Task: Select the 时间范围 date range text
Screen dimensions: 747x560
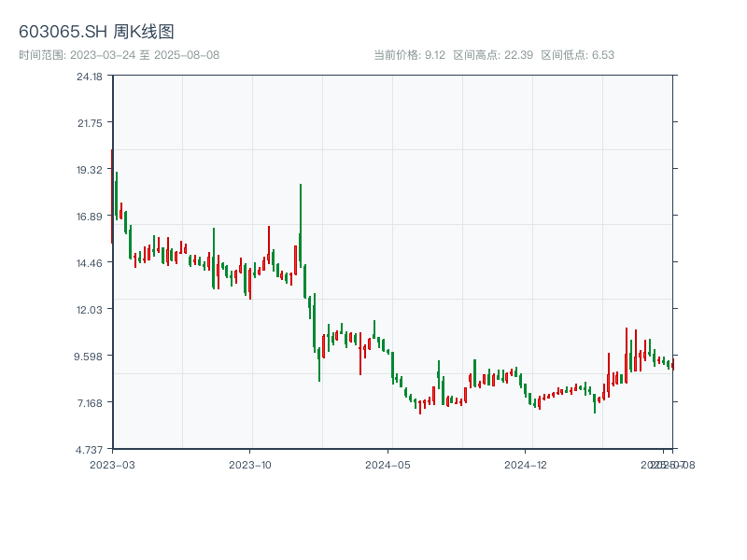Action: (x=119, y=55)
